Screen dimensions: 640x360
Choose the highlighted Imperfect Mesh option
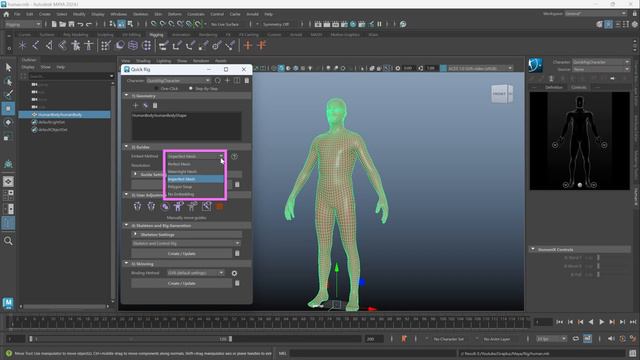point(196,179)
